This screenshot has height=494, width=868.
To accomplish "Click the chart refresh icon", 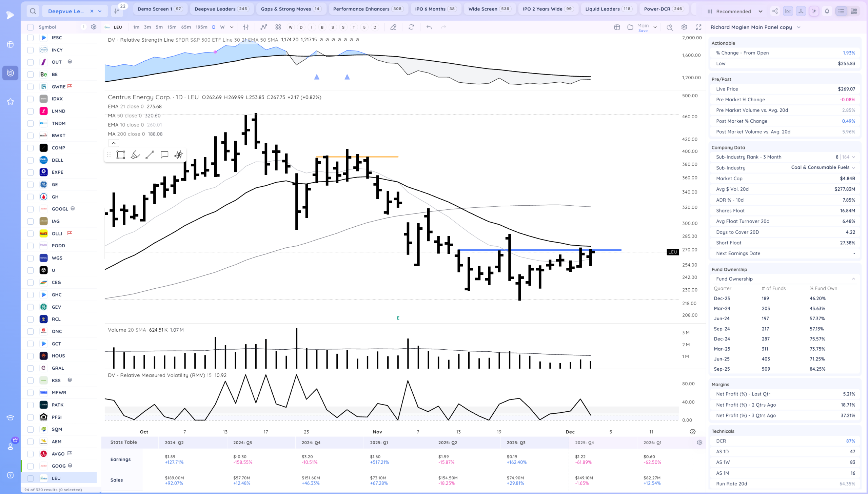I will click(x=411, y=27).
